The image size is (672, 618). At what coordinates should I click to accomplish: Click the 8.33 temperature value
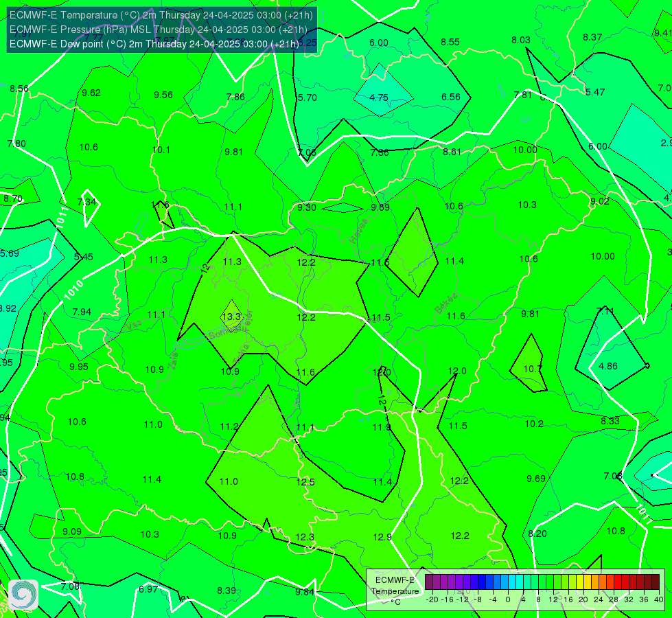tap(610, 421)
